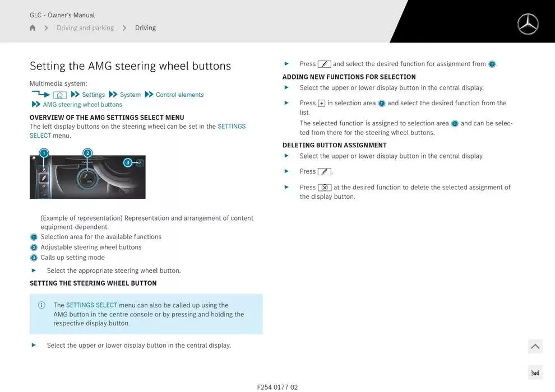
Task: Open the Control elements link
Action: pos(179,95)
